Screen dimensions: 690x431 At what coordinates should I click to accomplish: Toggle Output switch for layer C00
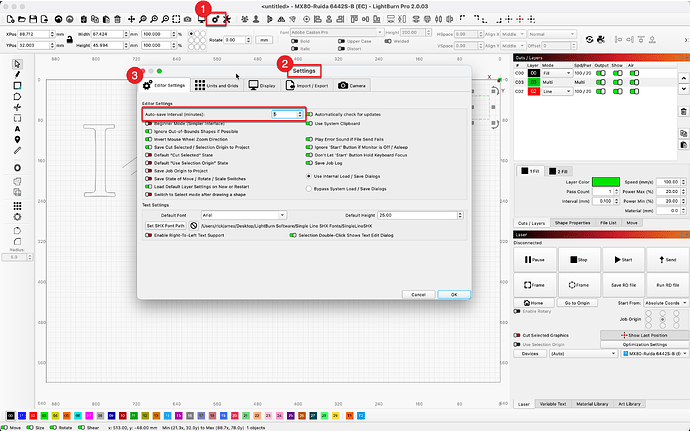[601, 73]
